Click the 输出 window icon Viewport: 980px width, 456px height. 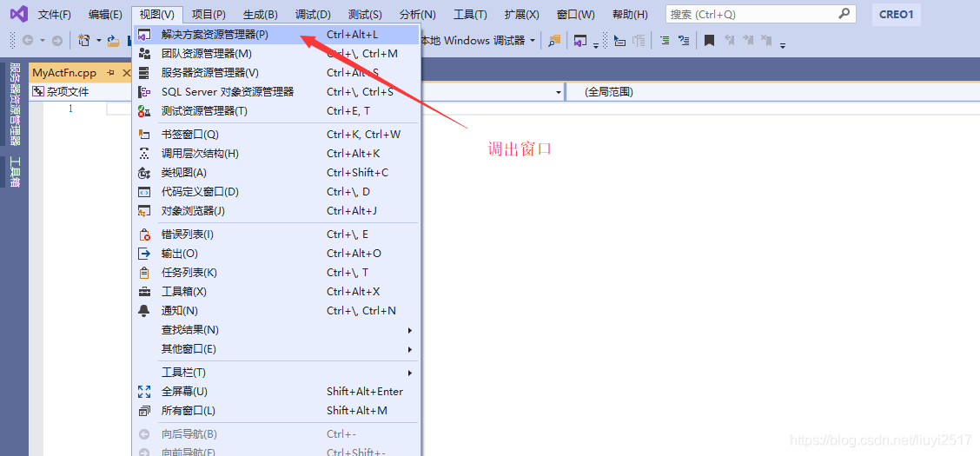pyautogui.click(x=144, y=254)
